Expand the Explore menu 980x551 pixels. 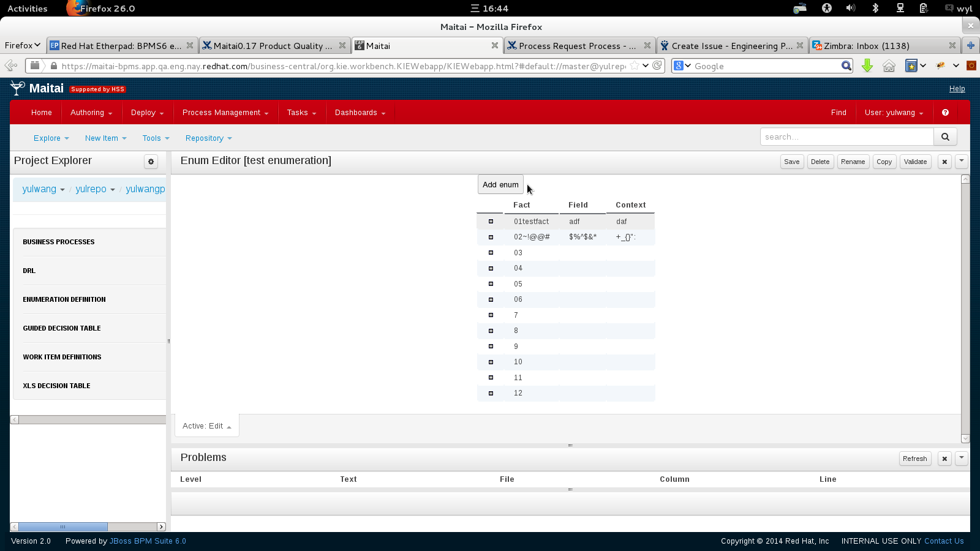click(51, 138)
